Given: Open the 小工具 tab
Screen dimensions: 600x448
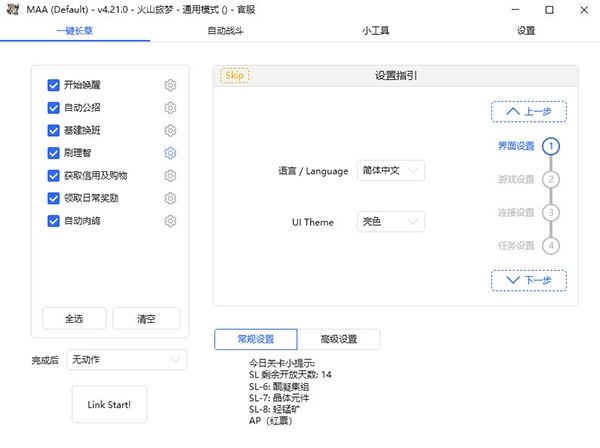Looking at the screenshot, I should click(x=376, y=31).
